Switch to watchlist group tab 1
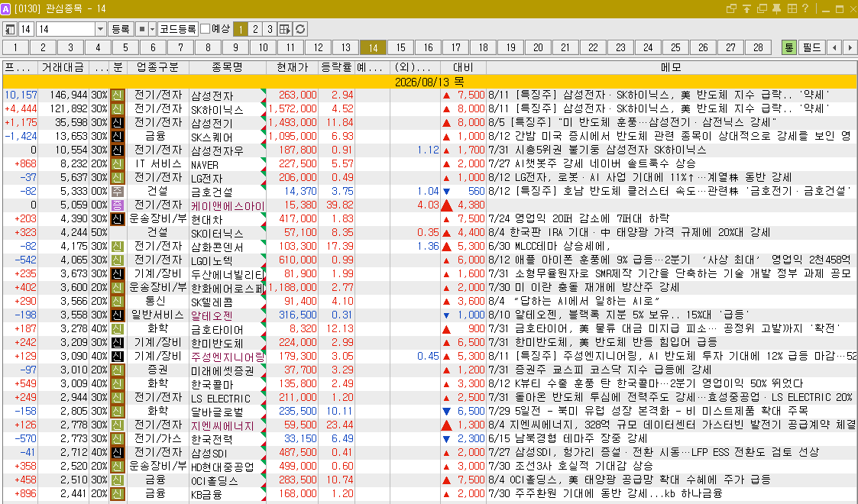Screen dimensions: 858x504 [x=16, y=47]
